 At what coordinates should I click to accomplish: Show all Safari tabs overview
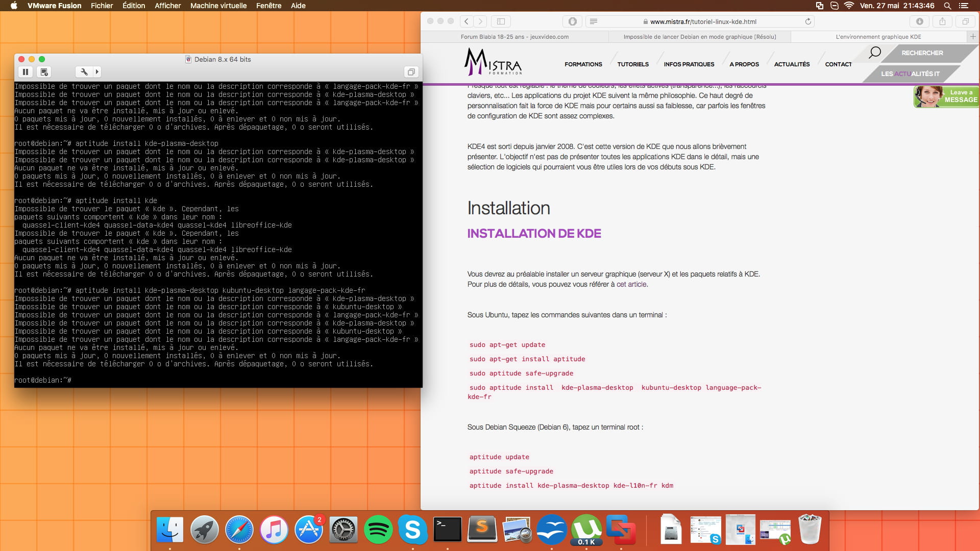965,21
